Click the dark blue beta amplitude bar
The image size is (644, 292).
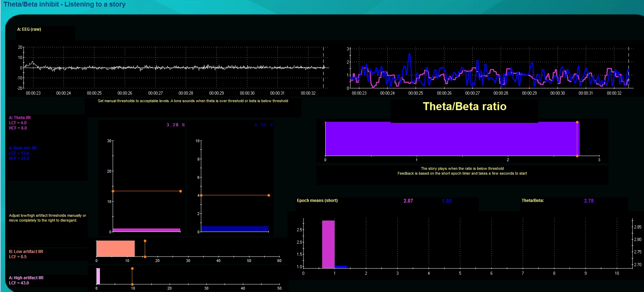pos(235,228)
